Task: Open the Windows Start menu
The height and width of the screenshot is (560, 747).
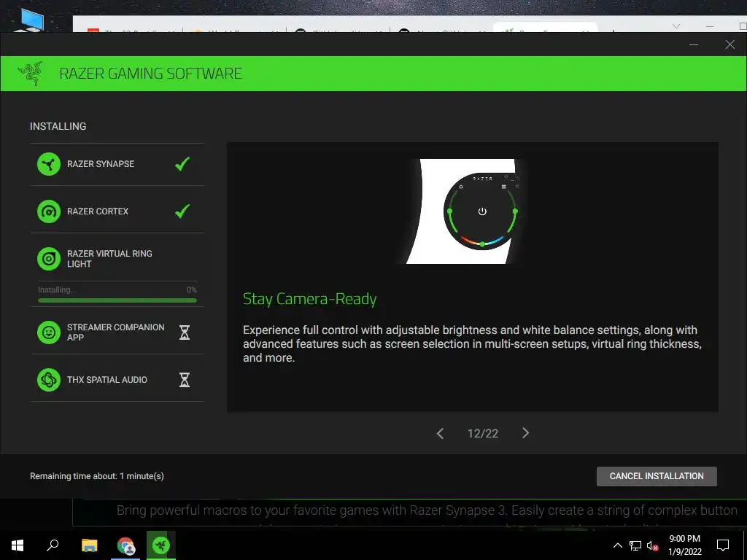Action: (18, 545)
